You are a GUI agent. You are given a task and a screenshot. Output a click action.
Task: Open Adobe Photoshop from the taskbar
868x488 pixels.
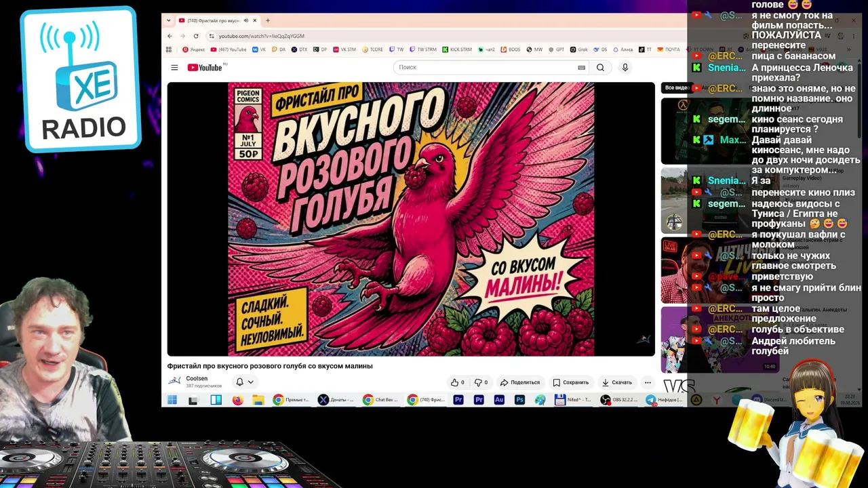[519, 401]
